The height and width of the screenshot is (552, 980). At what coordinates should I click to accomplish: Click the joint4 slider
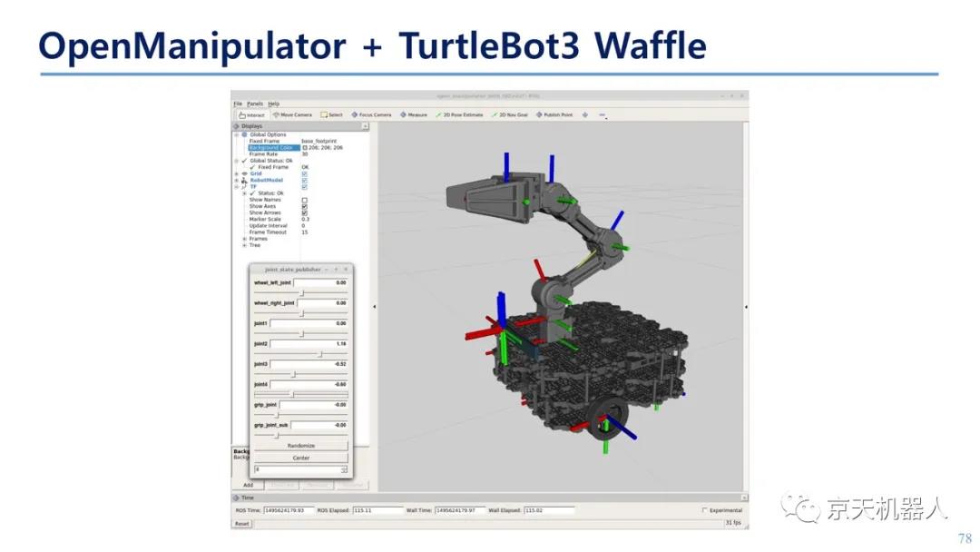point(300,394)
